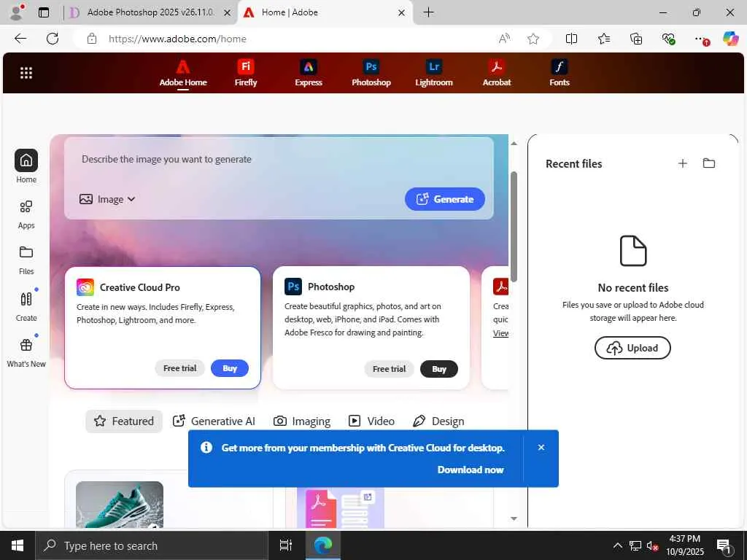This screenshot has height=560, width=747.
Task: Open the folder icon in Recent files
Action: pyautogui.click(x=709, y=163)
